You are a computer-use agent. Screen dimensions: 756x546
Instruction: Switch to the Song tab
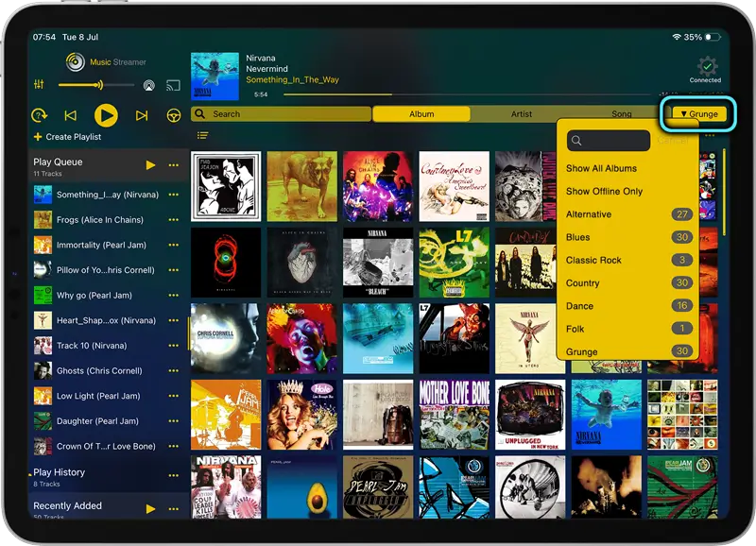coord(622,114)
